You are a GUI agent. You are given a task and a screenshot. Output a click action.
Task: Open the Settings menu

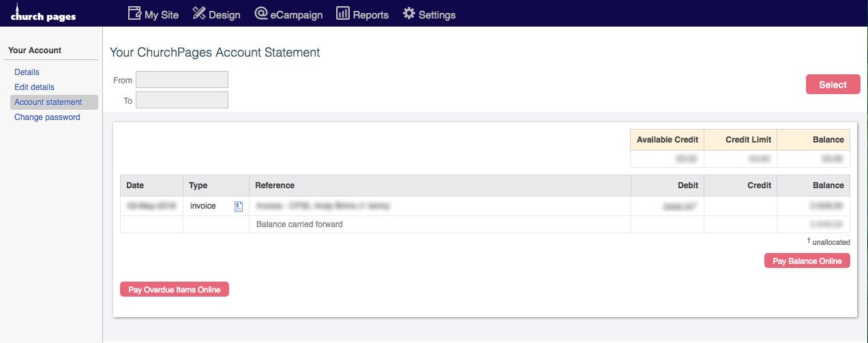pos(429,14)
